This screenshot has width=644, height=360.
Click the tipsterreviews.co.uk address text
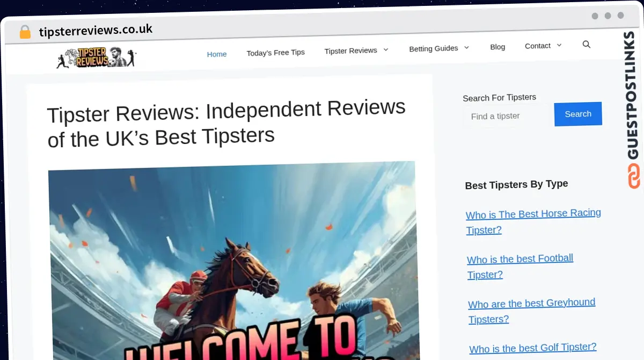click(96, 30)
